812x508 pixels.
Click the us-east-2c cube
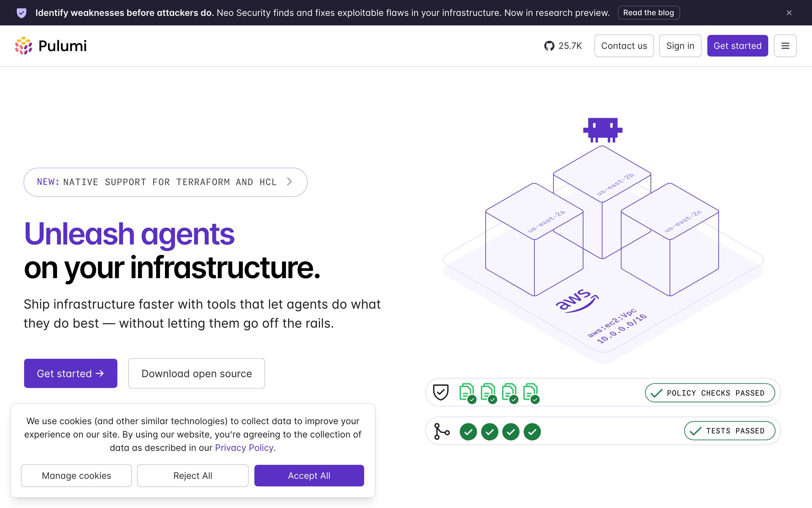[x=670, y=239]
